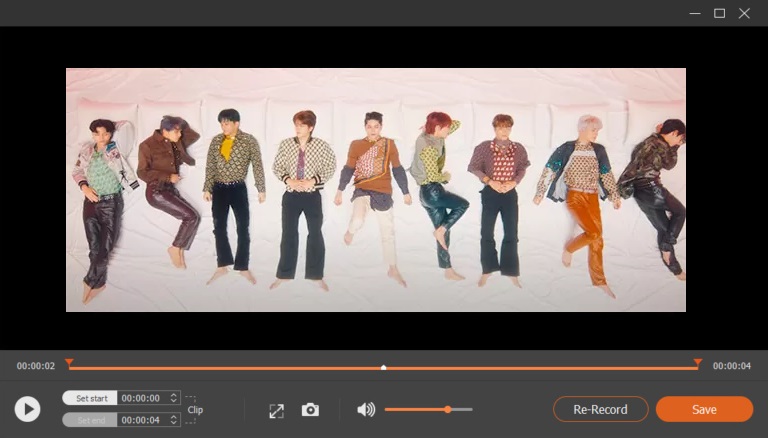Screen dimensions: 768x438
Task: Click the Re-Record button
Action: [x=600, y=409]
